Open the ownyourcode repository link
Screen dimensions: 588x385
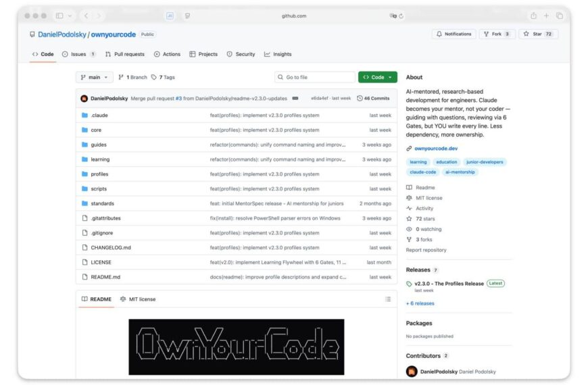point(114,34)
